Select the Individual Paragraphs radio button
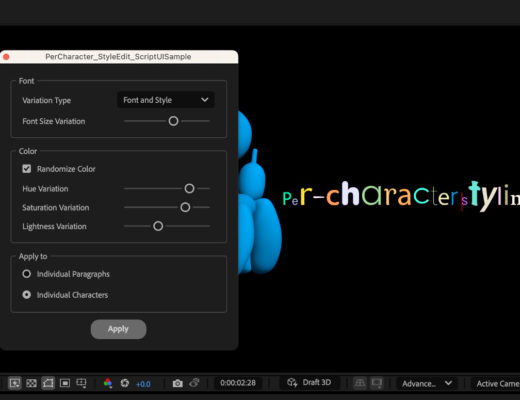 (27, 274)
